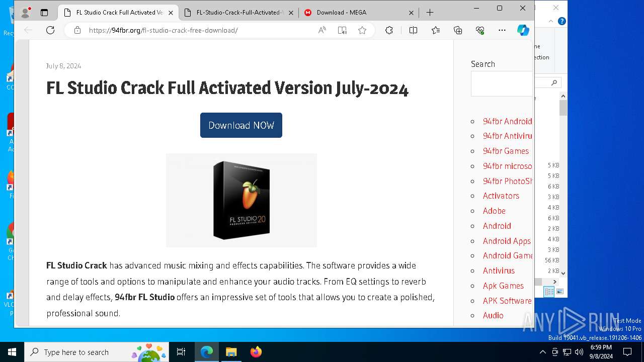Image resolution: width=644 pixels, height=362 pixels.
Task: Click Explorer vertical scrollbar down arrow
Action: tap(563, 273)
